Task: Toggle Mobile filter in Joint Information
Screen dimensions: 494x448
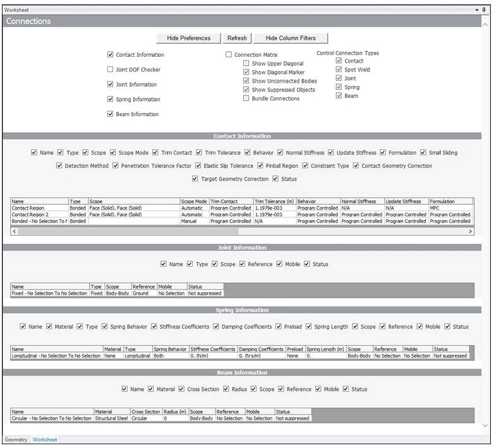Action: [x=279, y=264]
